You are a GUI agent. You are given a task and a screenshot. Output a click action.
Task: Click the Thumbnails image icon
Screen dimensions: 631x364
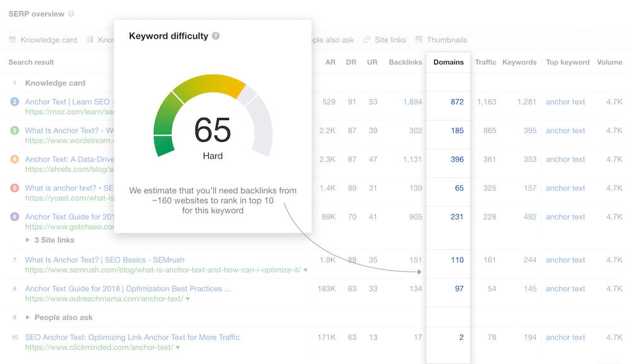[419, 39]
